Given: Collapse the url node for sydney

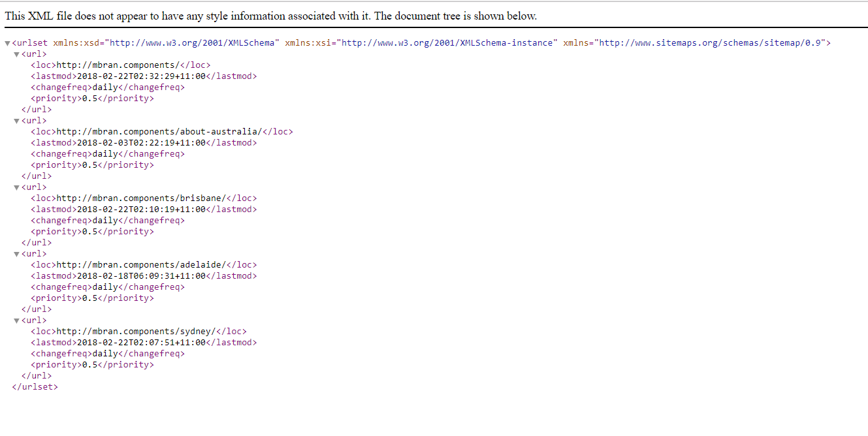Looking at the screenshot, I should click(x=16, y=321).
